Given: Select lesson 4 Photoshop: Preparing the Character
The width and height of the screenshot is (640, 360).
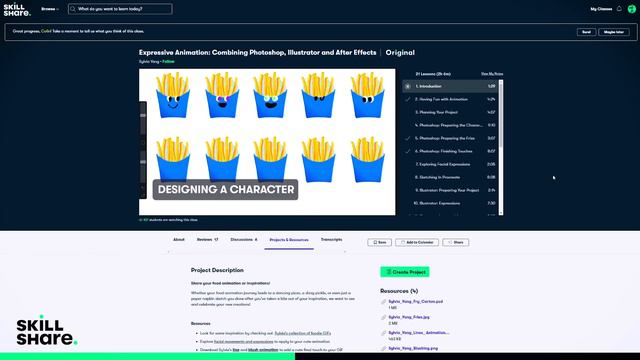Looking at the screenshot, I should pos(450,125).
